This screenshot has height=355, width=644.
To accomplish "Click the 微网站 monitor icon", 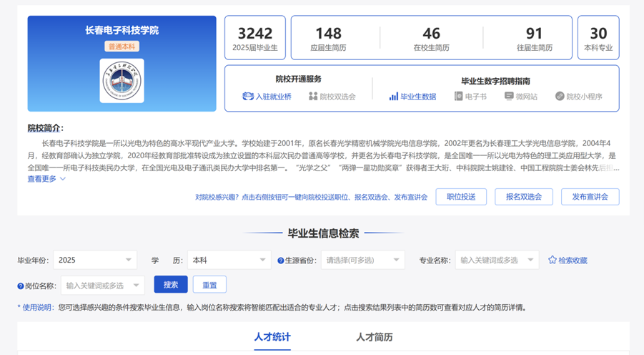I will pyautogui.click(x=509, y=96).
